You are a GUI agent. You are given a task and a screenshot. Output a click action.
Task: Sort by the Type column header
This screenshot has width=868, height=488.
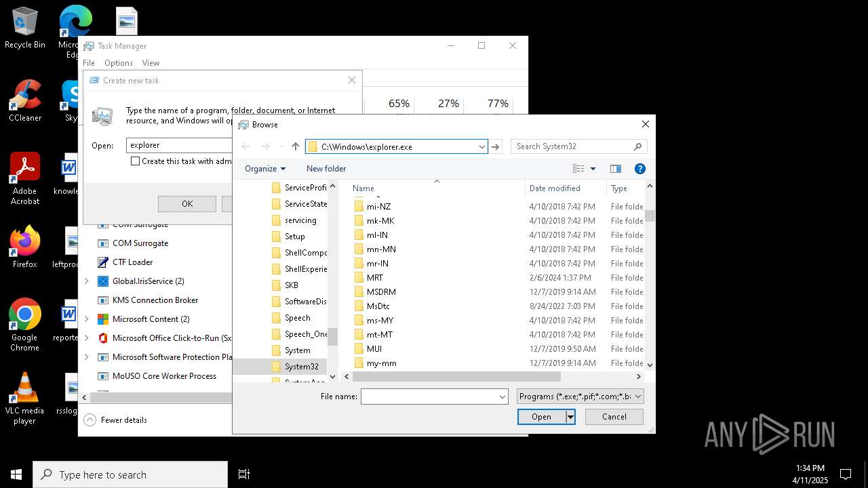pyautogui.click(x=625, y=188)
